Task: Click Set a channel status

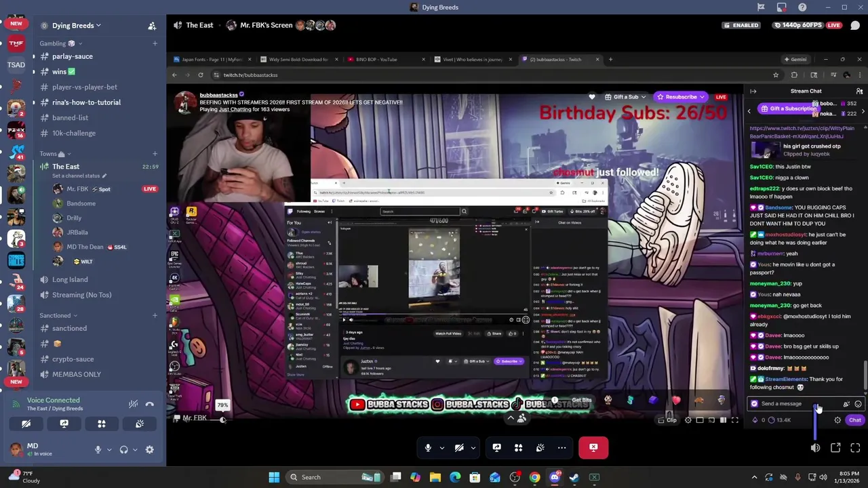Action: click(79, 176)
